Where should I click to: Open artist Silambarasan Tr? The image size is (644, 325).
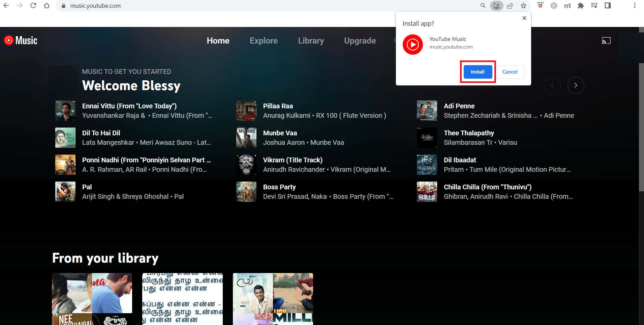coord(468,142)
